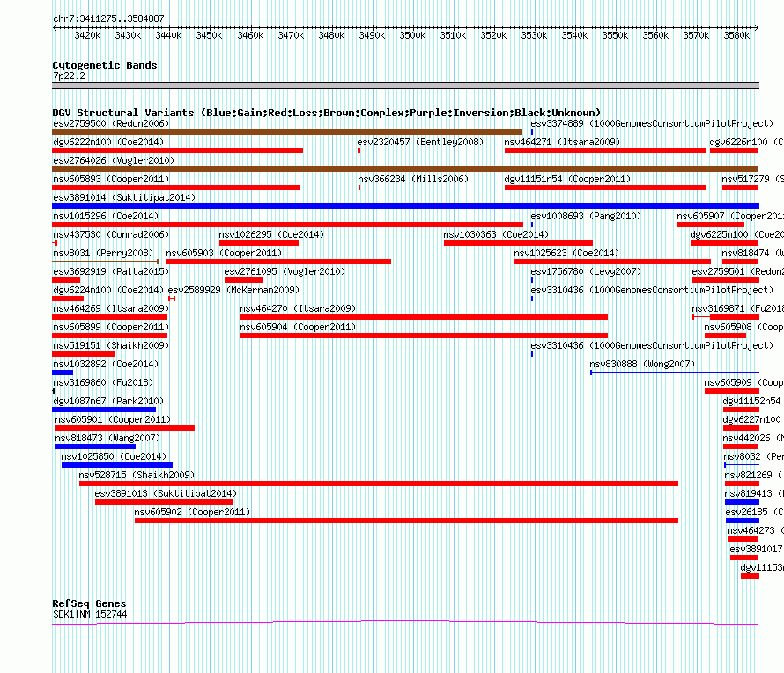Screen dimensions: 784x673
Task: Click the right arrow of the ruler
Action: coord(756,27)
